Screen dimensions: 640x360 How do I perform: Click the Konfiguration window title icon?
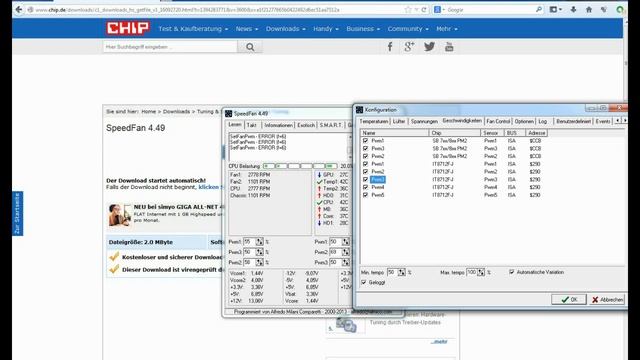coord(359,109)
